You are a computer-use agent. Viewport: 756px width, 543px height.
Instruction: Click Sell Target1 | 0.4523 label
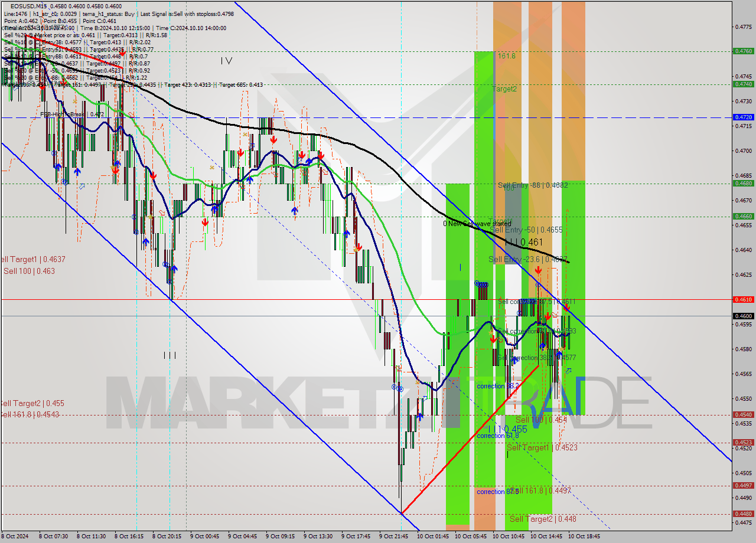(542, 447)
